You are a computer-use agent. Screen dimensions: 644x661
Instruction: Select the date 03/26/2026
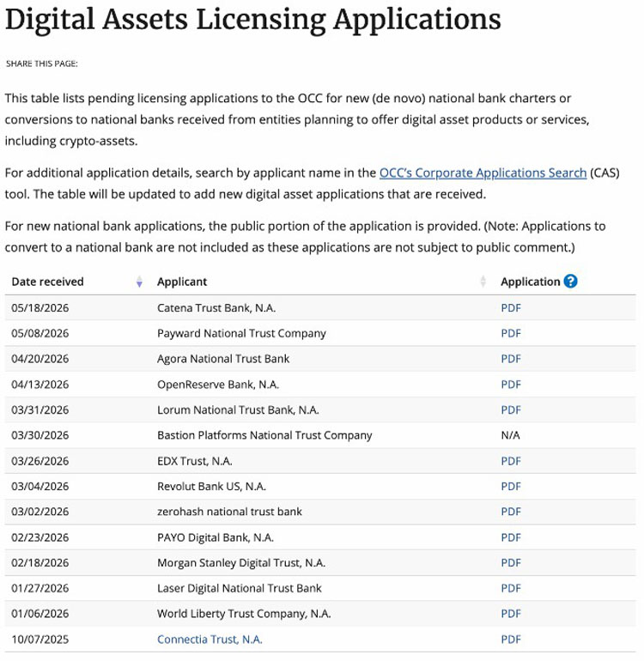click(40, 461)
